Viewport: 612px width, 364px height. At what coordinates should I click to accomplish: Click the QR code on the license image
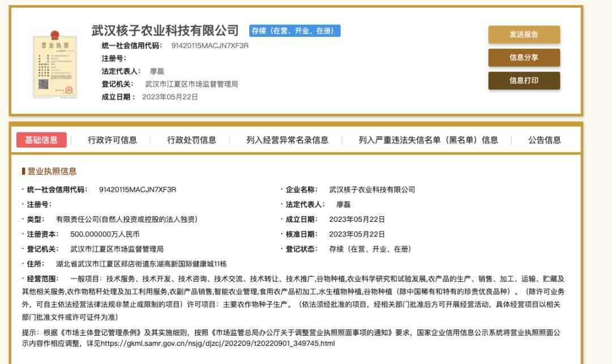(x=44, y=84)
